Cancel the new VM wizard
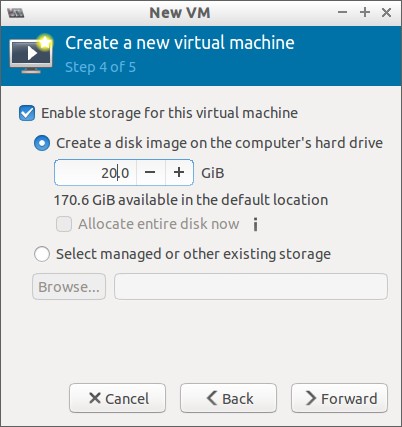The width and height of the screenshot is (402, 427). click(117, 398)
